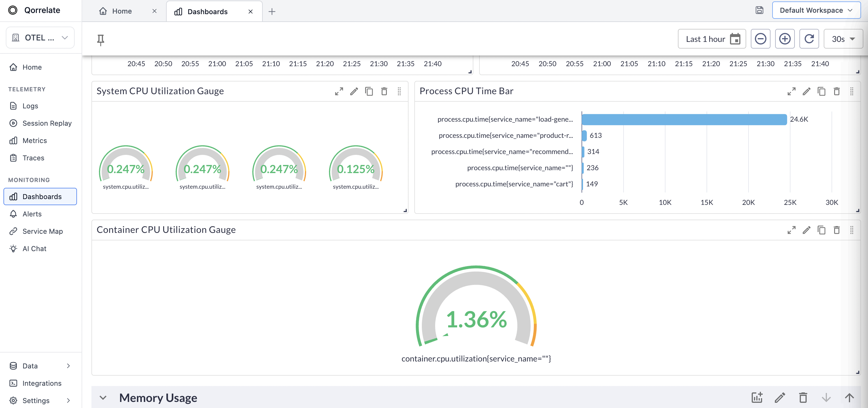Toggle the pin for the dashboard toolbar

(100, 39)
